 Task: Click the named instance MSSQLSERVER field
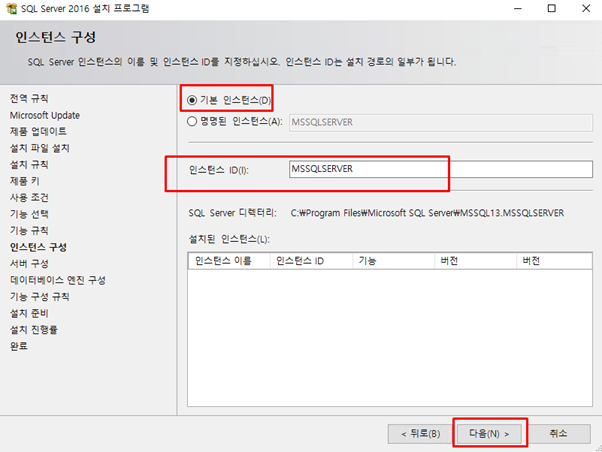click(x=441, y=123)
